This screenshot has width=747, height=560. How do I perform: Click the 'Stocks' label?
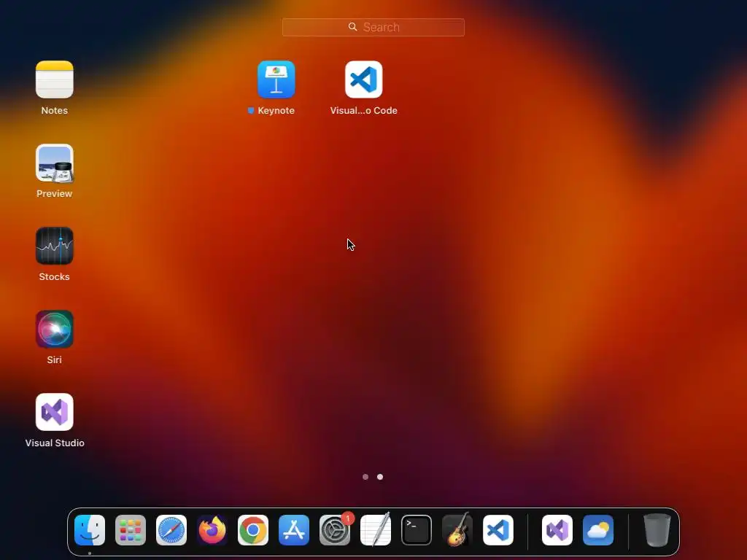coord(54,276)
